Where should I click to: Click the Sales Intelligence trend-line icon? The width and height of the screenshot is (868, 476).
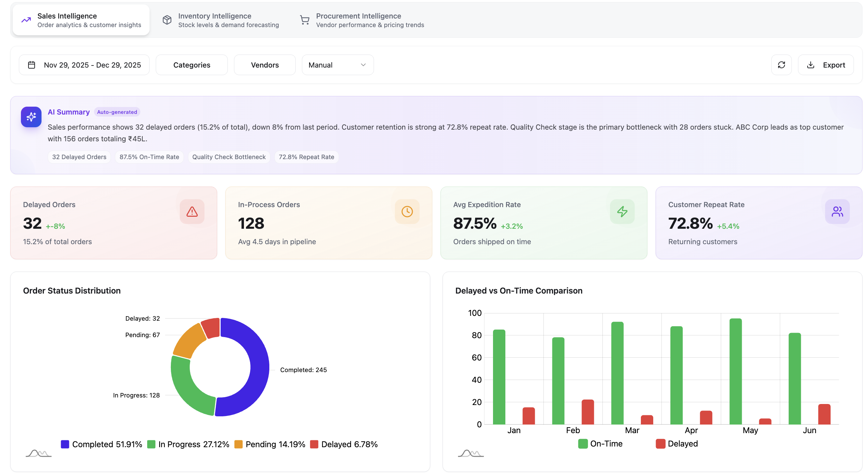tap(26, 20)
